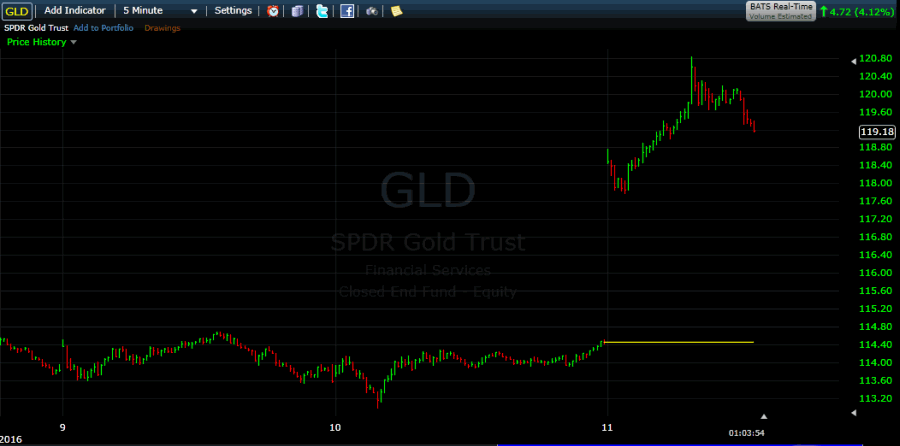Image resolution: width=900 pixels, height=446 pixels.
Task: Click the date 11 on time axis
Action: (607, 427)
